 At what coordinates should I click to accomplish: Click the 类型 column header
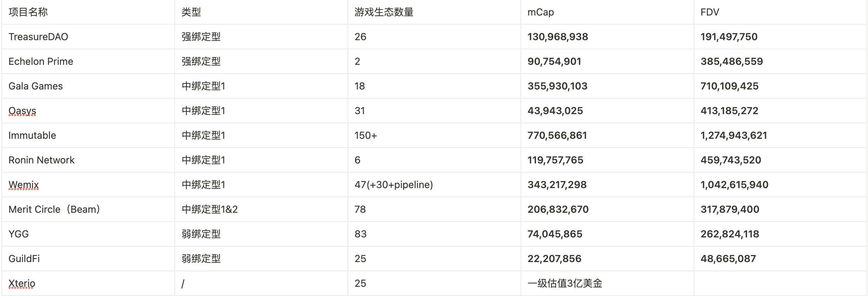pyautogui.click(x=191, y=12)
